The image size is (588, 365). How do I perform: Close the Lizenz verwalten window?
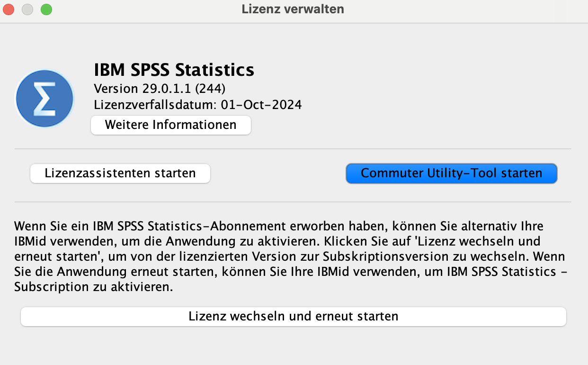tap(9, 9)
